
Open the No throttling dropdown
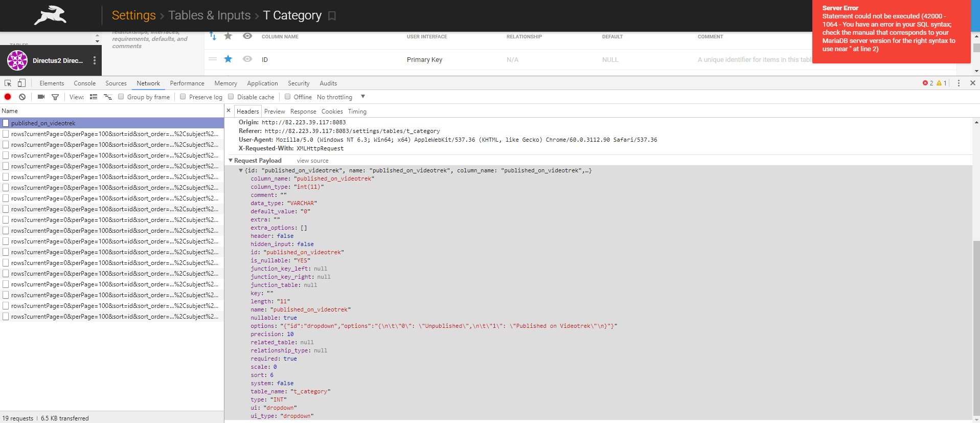pos(341,97)
